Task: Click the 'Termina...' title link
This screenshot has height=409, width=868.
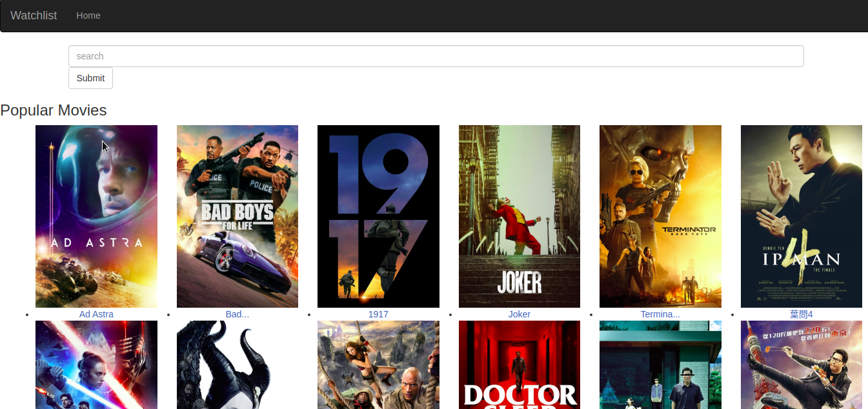Action: (660, 314)
